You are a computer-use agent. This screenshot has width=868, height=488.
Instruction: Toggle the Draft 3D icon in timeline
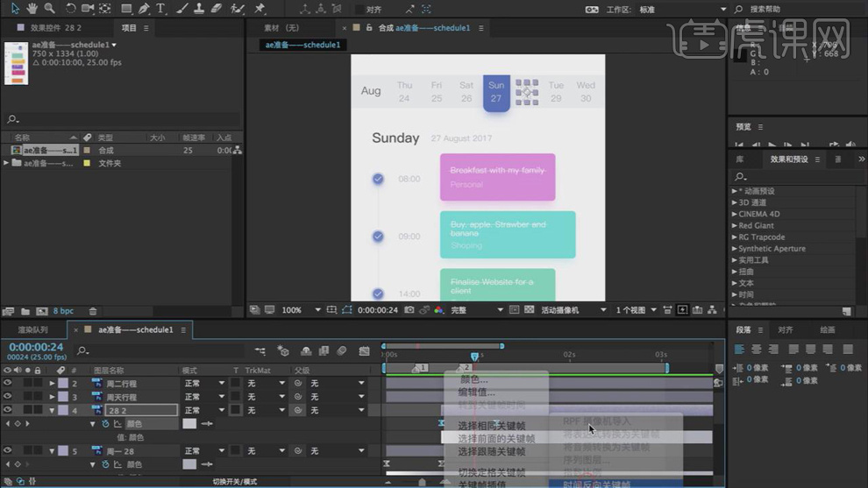(283, 350)
